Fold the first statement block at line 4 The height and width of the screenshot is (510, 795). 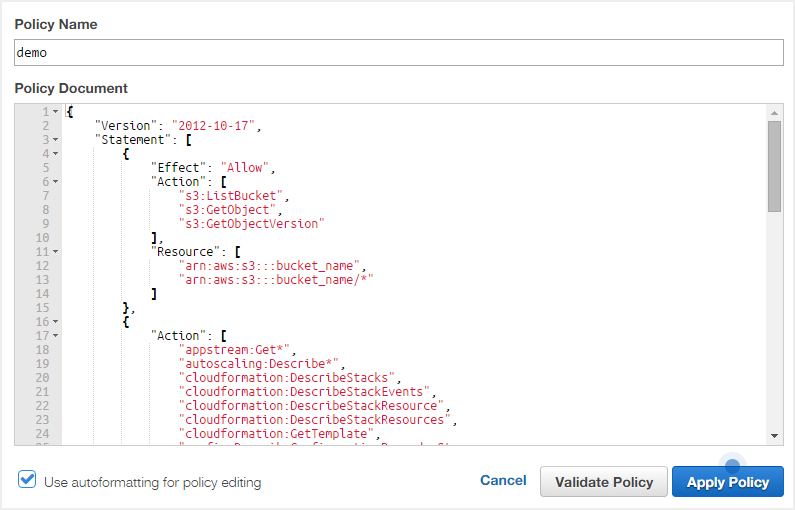coord(55,154)
